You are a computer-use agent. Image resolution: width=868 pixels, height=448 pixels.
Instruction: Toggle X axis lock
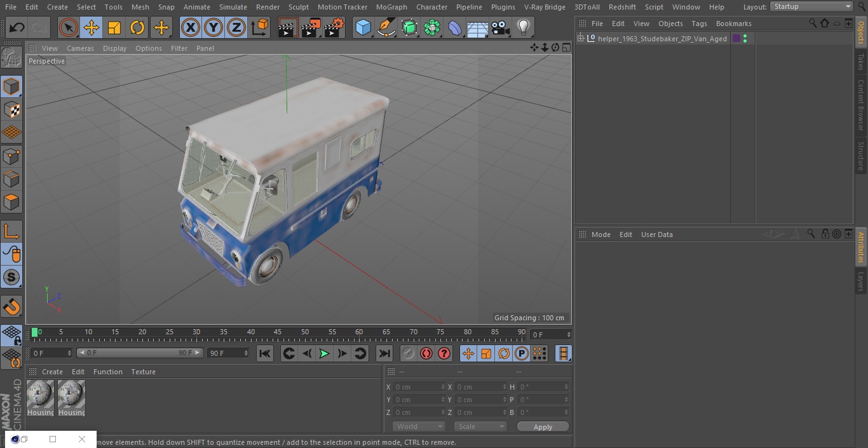pos(190,27)
